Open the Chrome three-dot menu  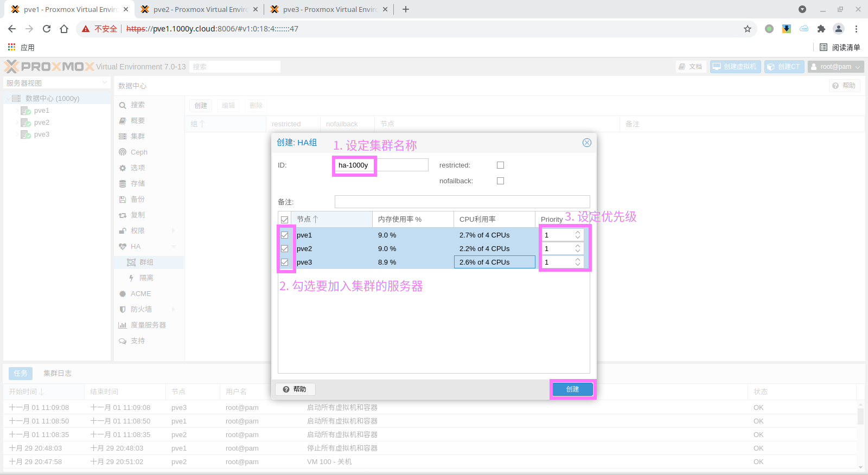point(856,29)
